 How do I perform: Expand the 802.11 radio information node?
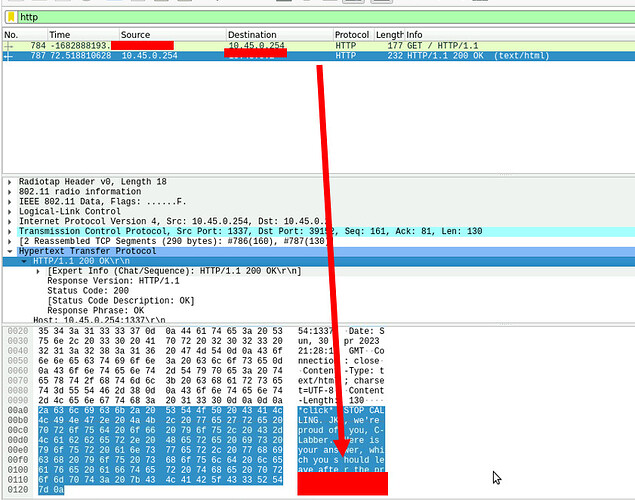(10, 192)
